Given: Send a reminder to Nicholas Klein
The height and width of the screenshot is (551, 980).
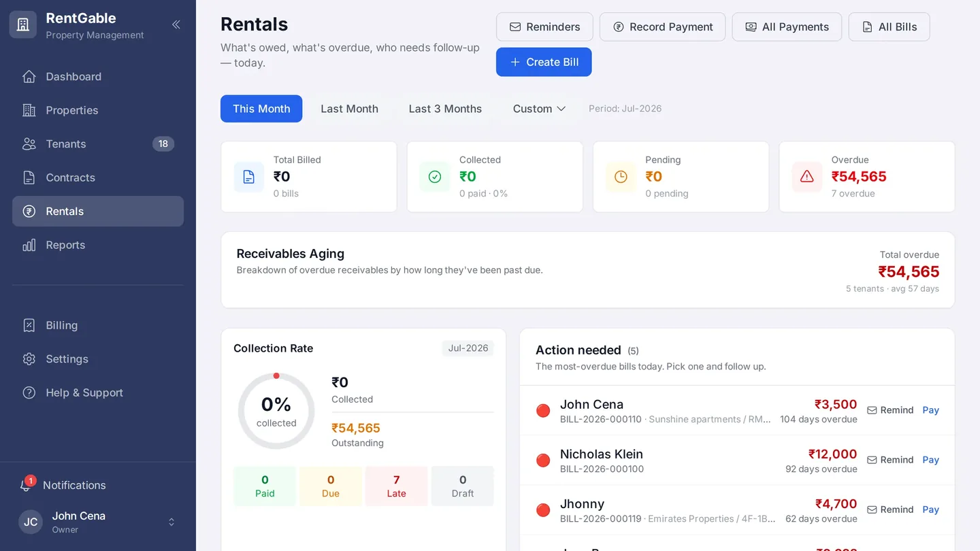Looking at the screenshot, I should pos(890,460).
